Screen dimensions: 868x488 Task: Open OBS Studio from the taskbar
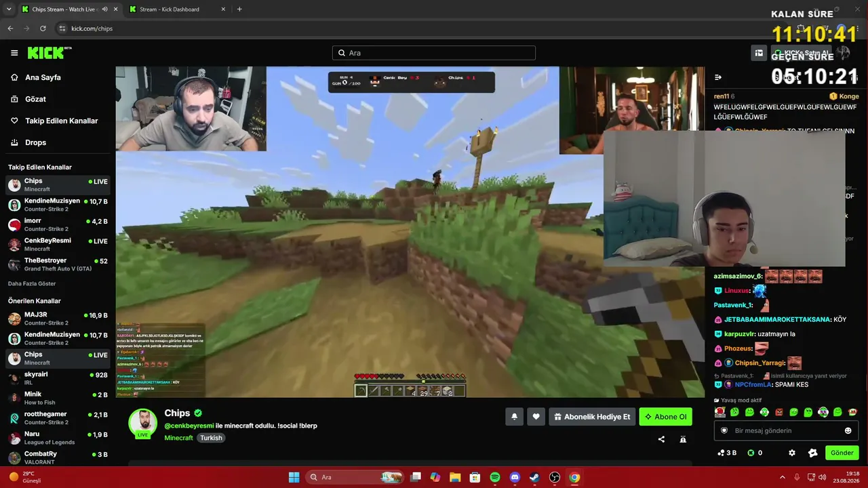pos(555,477)
